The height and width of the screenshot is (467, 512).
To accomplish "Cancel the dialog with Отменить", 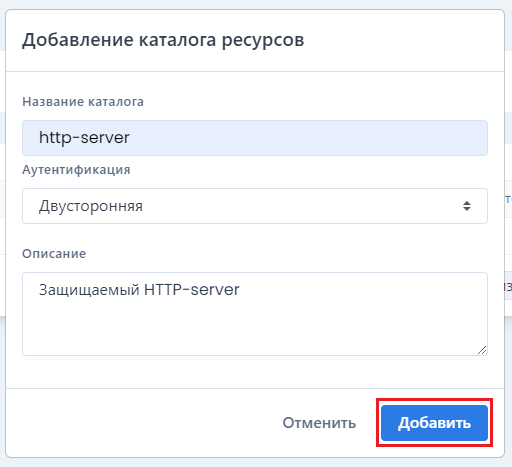I will coord(319,423).
